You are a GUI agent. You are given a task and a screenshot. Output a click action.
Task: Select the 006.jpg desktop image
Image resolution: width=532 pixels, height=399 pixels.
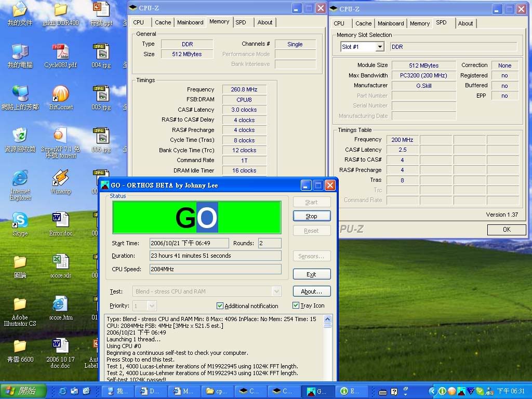point(101,140)
